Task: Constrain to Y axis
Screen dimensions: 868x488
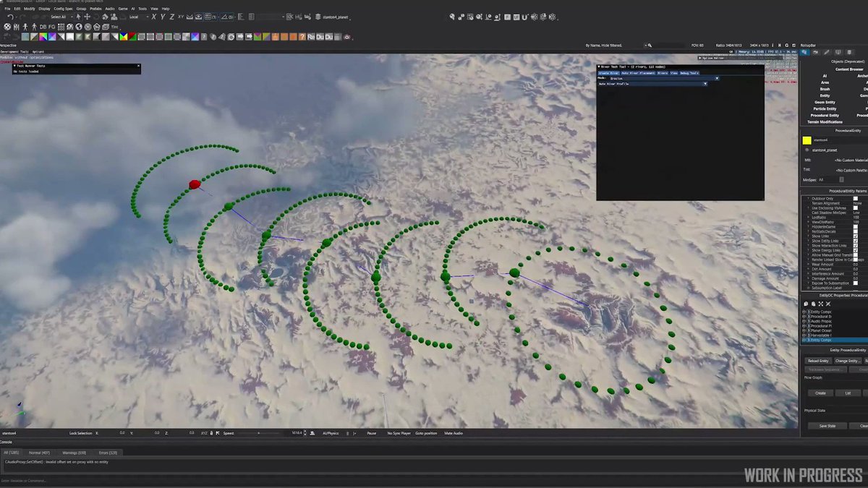Action: [x=163, y=17]
